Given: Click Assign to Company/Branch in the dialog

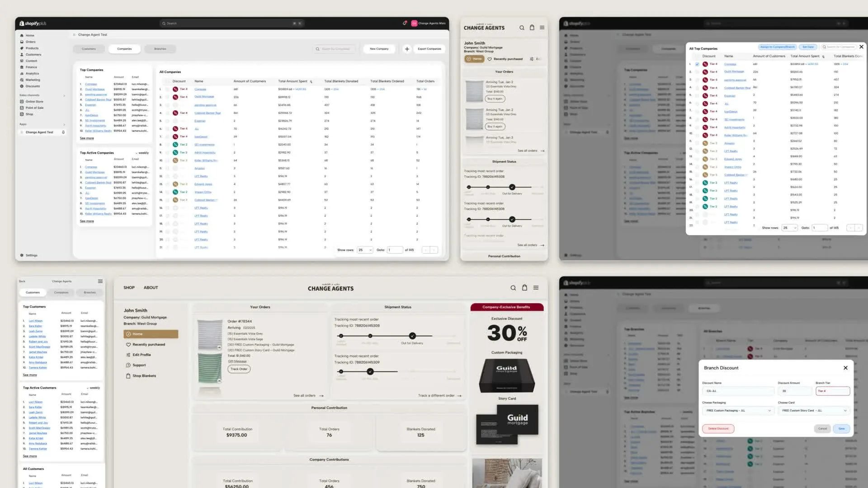Looking at the screenshot, I should tap(778, 47).
